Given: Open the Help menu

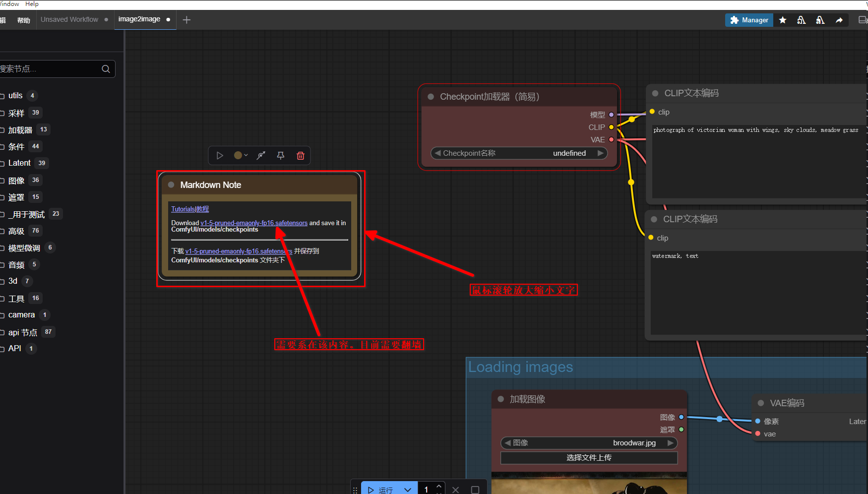Looking at the screenshot, I should coord(32,4).
